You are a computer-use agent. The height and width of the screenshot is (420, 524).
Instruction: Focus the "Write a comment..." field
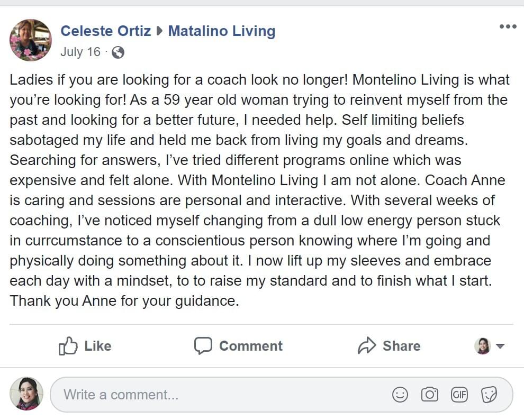click(x=212, y=395)
